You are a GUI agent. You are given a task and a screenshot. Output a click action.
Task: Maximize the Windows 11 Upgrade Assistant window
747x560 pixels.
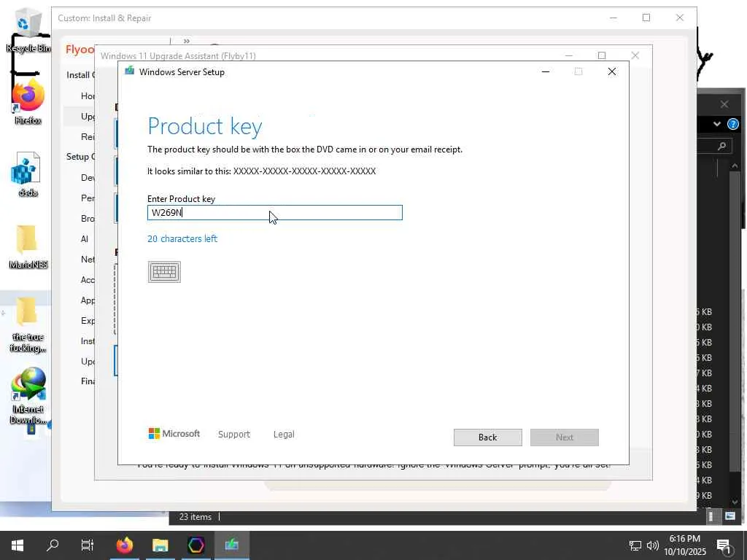coord(602,55)
